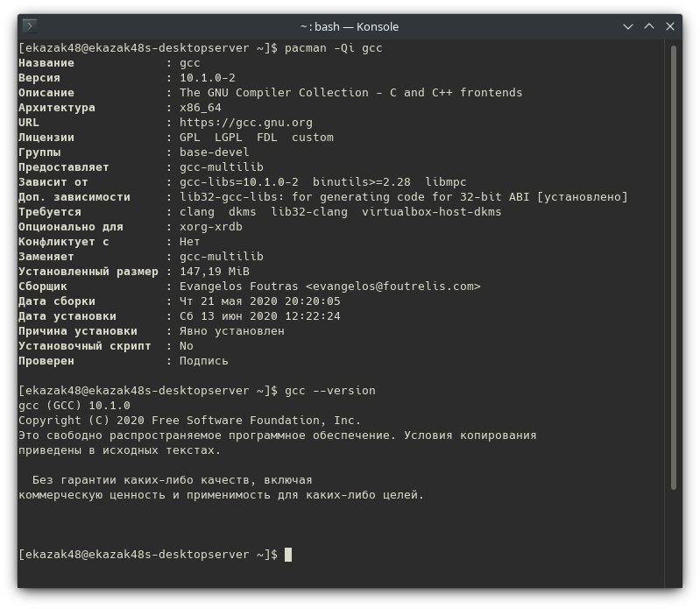
Task: Click the terminal vertical scrollbar
Action: (673, 267)
